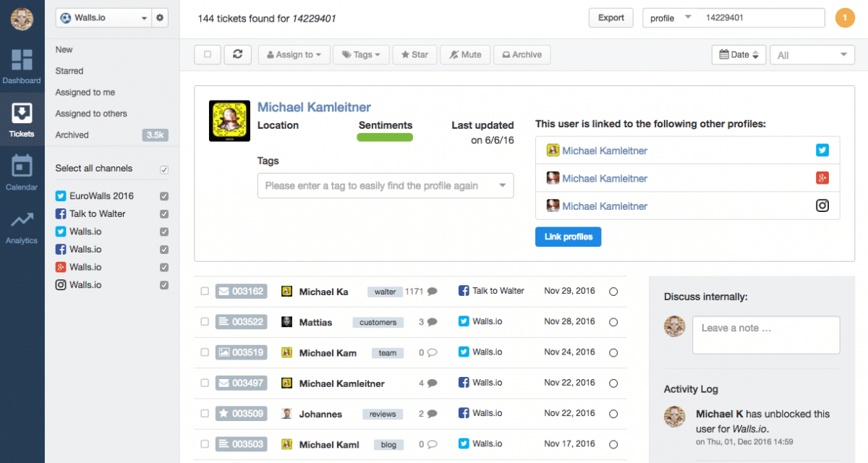Uncheck the EuroWalls 2016 channel
Image resolution: width=868 pixels, height=463 pixels.
point(164,196)
